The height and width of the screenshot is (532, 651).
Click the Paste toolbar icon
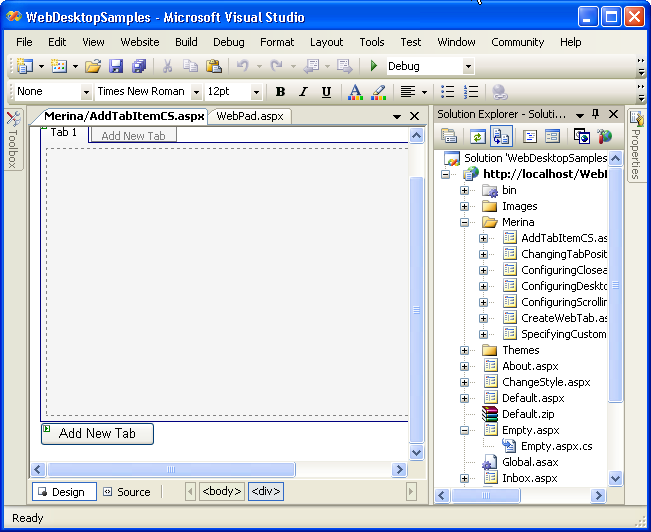tap(213, 66)
